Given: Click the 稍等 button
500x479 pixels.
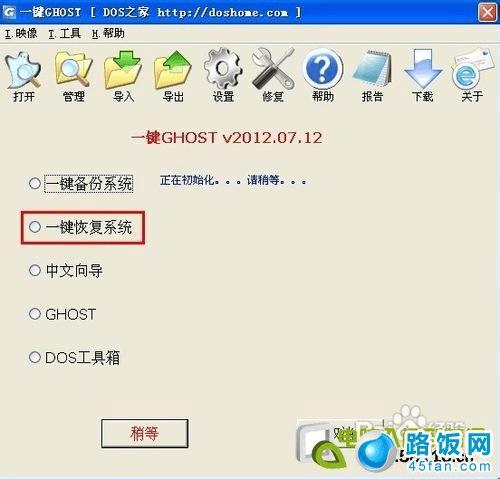Looking at the screenshot, I should 145,433.
